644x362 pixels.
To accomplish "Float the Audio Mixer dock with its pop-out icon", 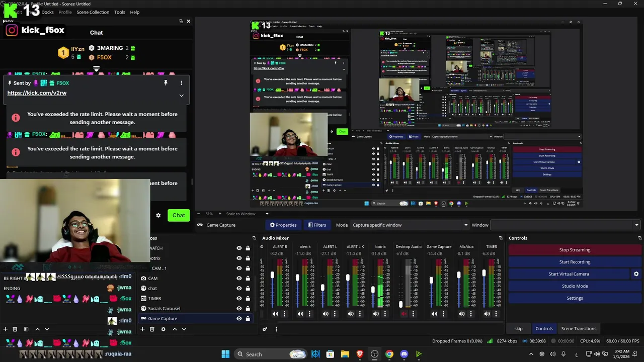I will point(501,238).
